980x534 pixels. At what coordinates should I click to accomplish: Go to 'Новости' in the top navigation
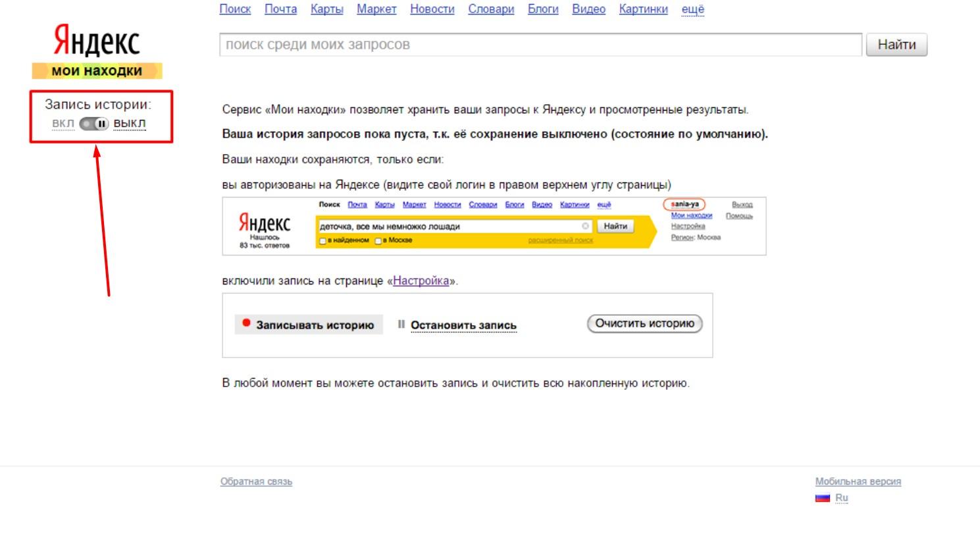(432, 9)
